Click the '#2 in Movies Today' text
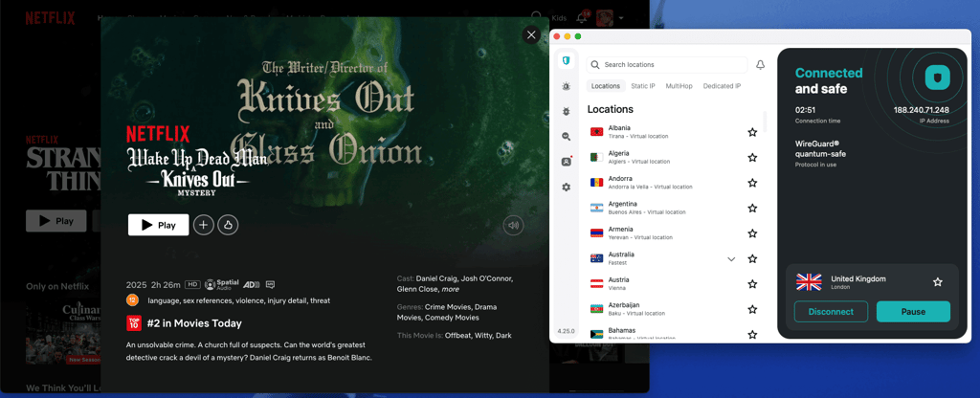Image resolution: width=980 pixels, height=398 pixels. pos(194,323)
